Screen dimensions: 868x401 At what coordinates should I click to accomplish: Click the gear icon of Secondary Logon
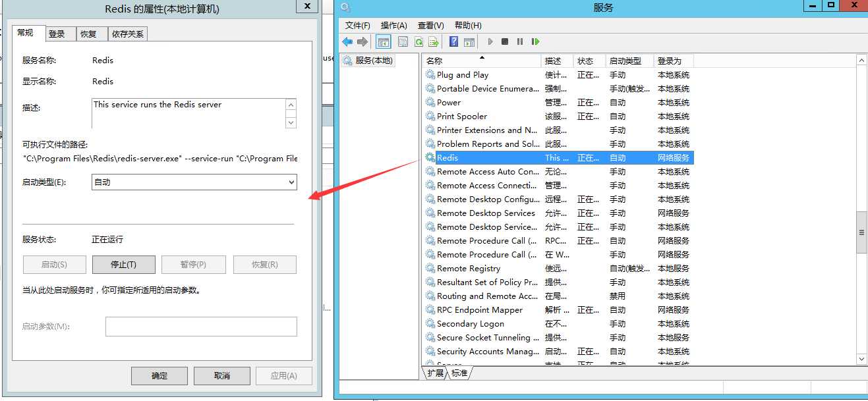(x=430, y=323)
